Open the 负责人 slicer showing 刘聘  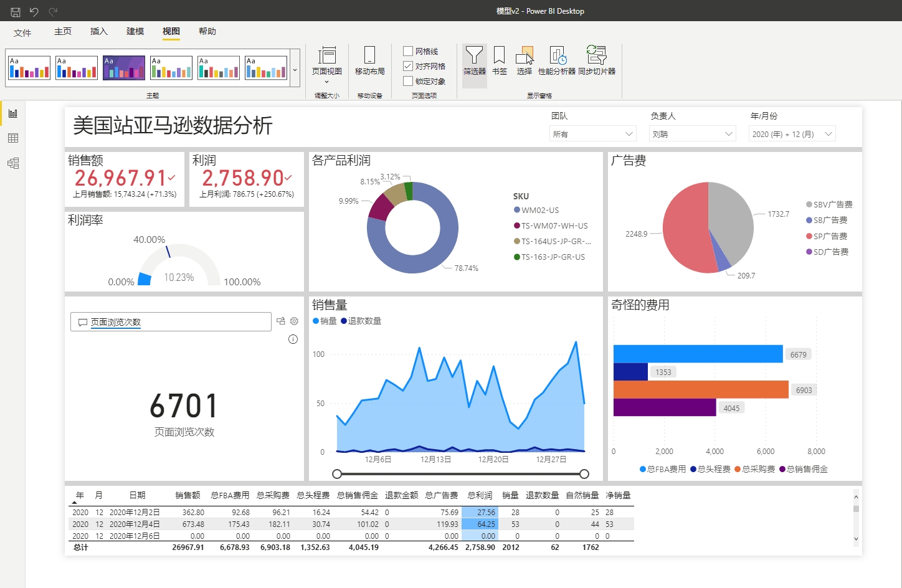tap(692, 133)
